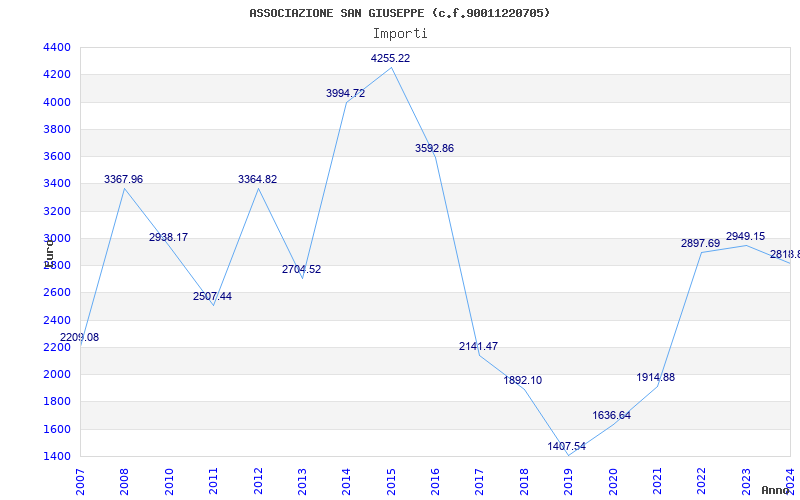The width and height of the screenshot is (800, 500).
Task: Click the x-axis year label 2014
Action: [x=346, y=482]
